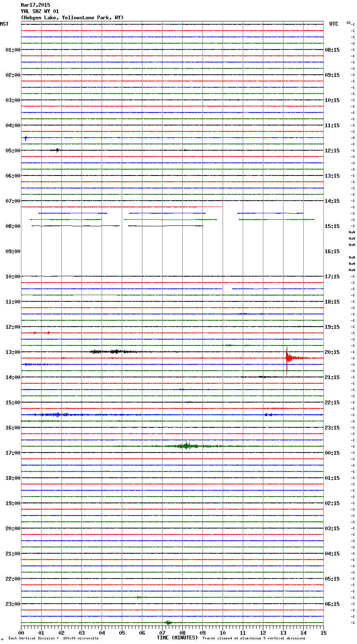The image size is (357, 644).
Task: Click the '07:00' MST hour label
Action: pyautogui.click(x=13, y=201)
